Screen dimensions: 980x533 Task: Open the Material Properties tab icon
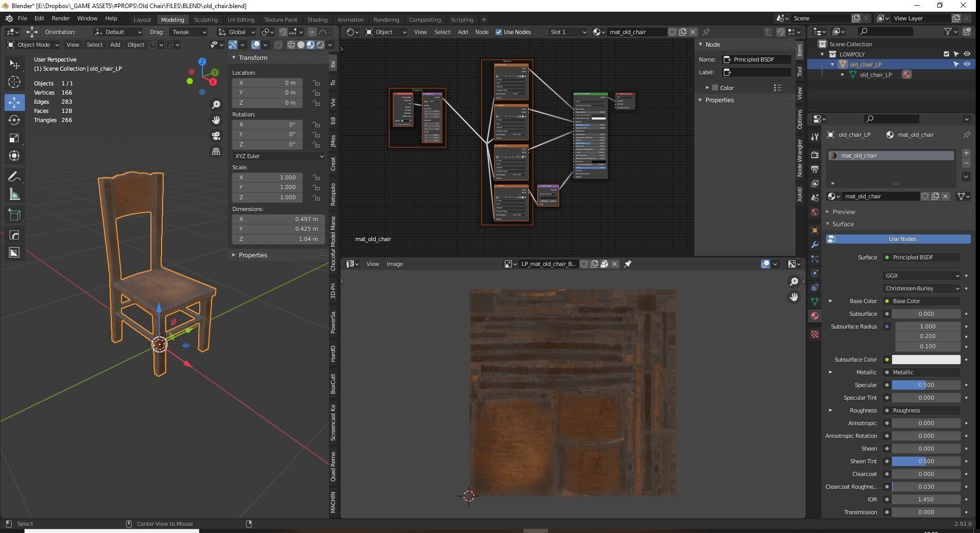click(x=815, y=316)
